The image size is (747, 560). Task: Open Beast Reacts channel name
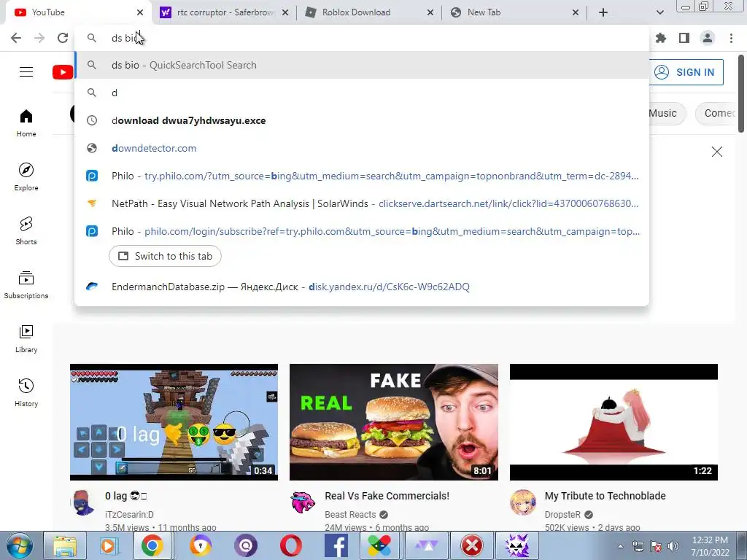click(x=350, y=515)
